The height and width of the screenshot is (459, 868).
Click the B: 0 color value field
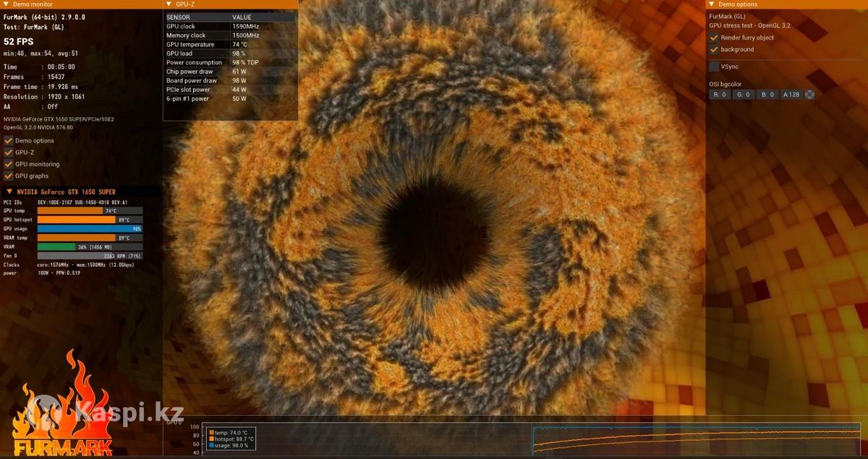tap(767, 95)
